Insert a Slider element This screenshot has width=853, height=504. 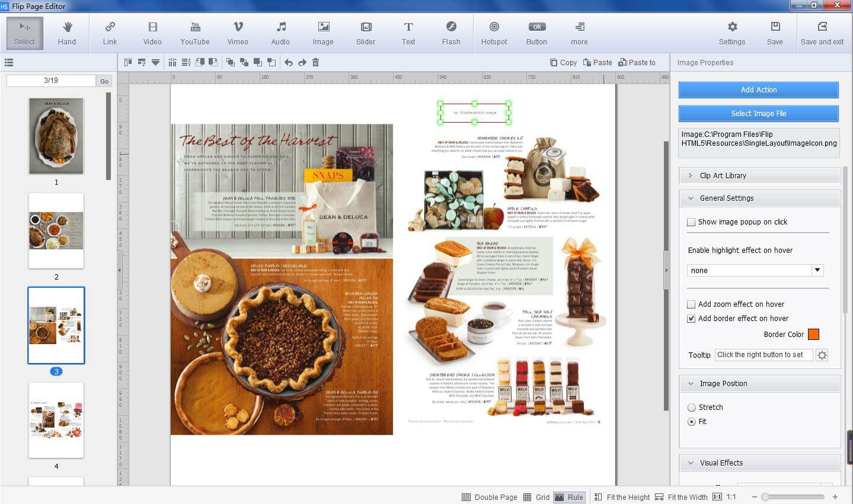[365, 33]
